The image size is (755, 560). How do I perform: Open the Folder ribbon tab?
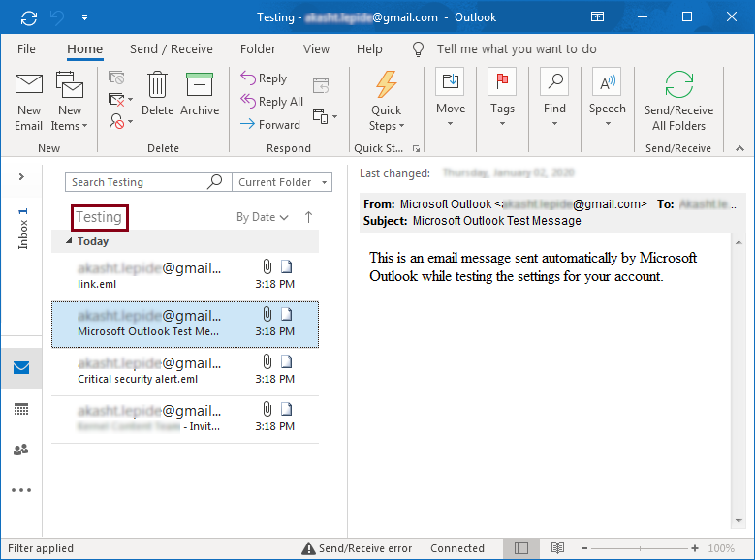tap(258, 49)
